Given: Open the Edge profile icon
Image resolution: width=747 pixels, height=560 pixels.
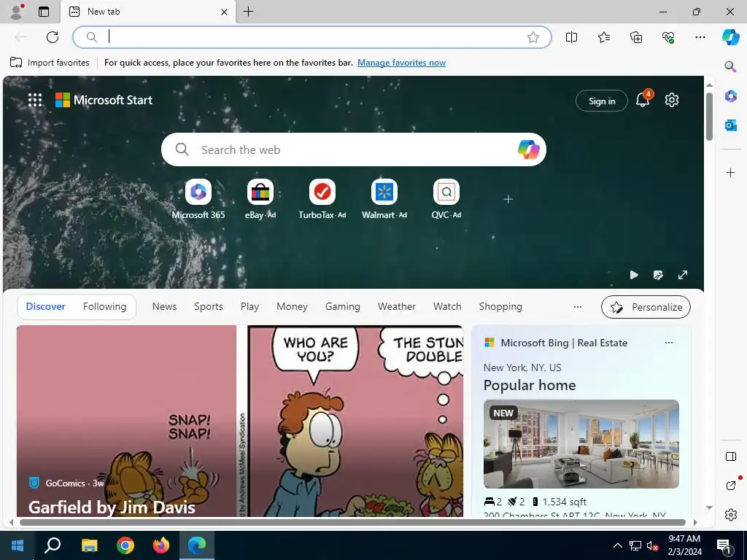Looking at the screenshot, I should tap(16, 12).
